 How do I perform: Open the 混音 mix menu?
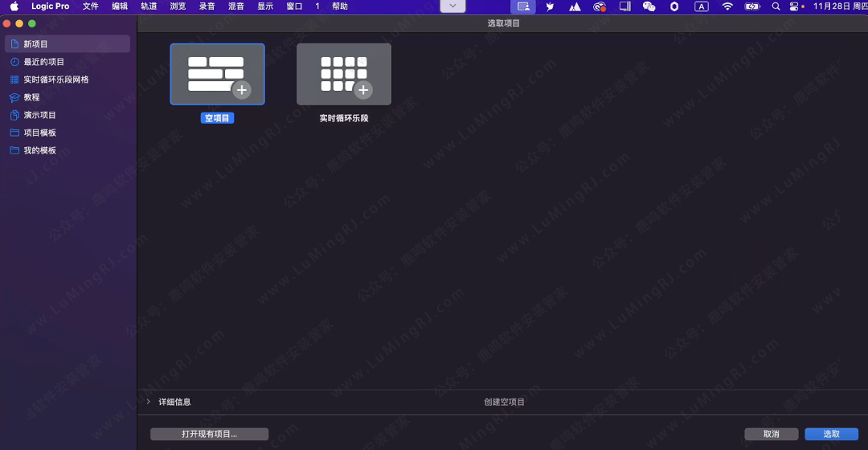coord(235,6)
